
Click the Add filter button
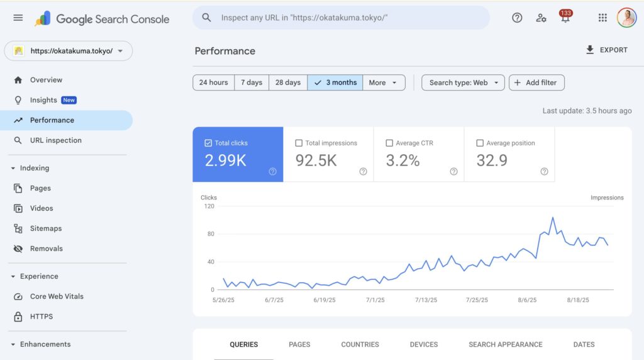point(536,82)
